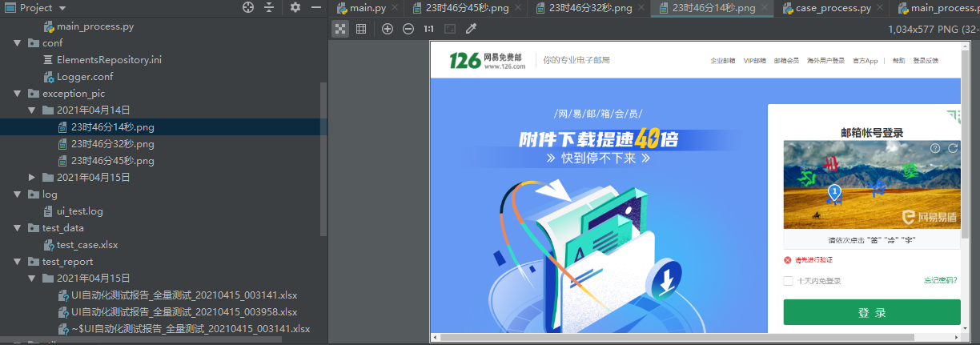Collapse the conf folder
Viewport: 980px width, 345px height.
tap(18, 43)
